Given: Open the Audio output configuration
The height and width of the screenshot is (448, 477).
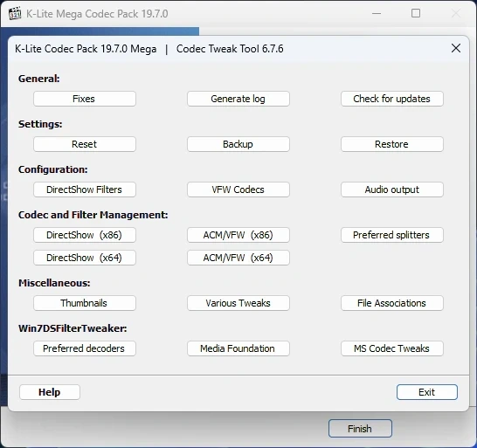Looking at the screenshot, I should (x=391, y=190).
